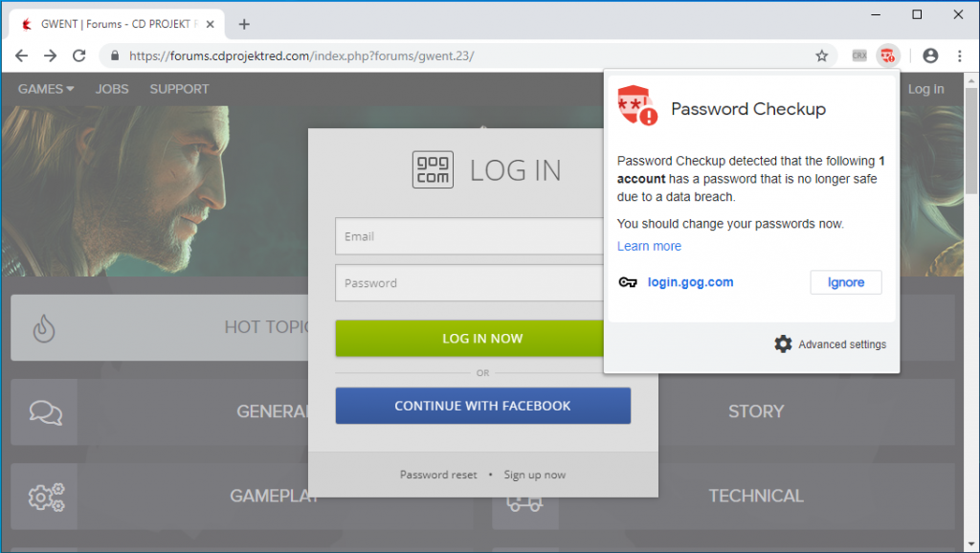980x553 pixels.
Task: Click the CRX extension icon
Action: point(859,55)
